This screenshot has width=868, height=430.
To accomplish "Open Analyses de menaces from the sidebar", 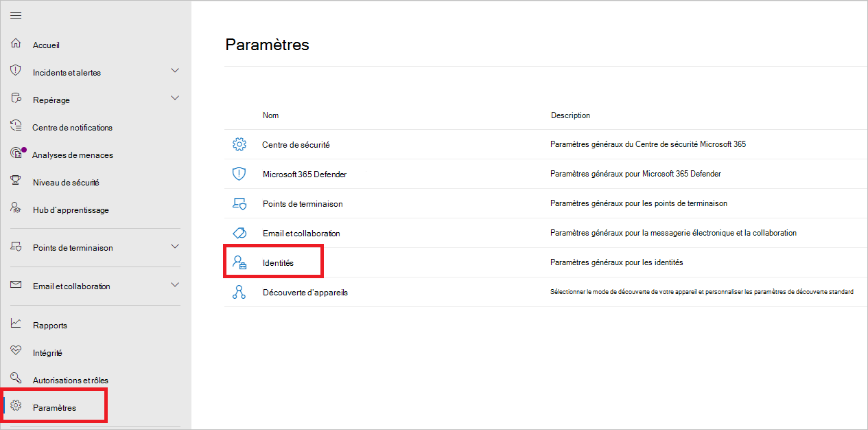I will [x=72, y=154].
